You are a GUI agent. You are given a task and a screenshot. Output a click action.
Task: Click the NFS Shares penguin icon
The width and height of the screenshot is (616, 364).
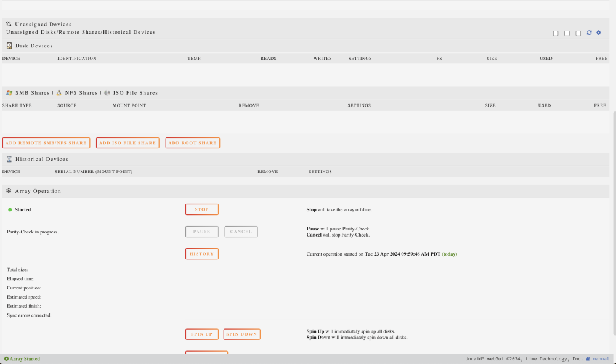pos(59,93)
